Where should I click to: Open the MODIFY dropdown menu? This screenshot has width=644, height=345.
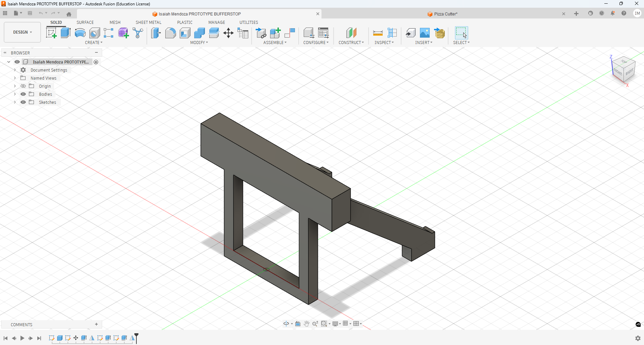click(199, 43)
